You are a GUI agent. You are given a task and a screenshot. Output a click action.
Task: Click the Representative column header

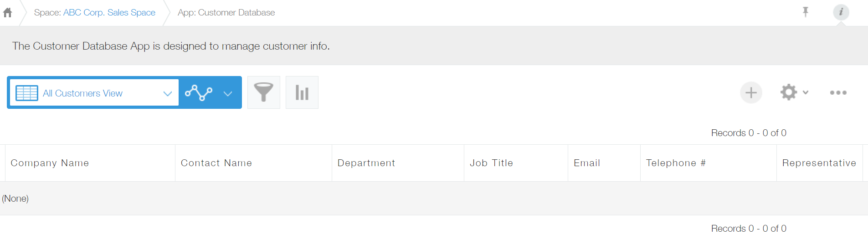point(819,163)
